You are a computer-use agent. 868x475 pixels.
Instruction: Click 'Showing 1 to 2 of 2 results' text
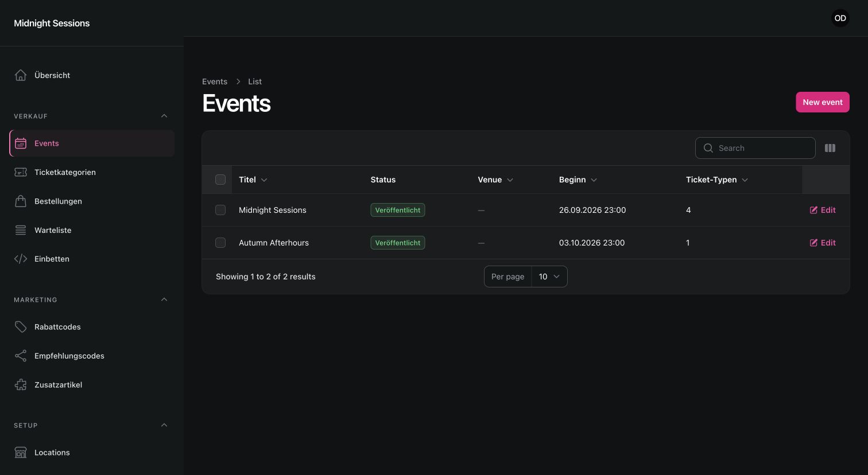click(266, 277)
